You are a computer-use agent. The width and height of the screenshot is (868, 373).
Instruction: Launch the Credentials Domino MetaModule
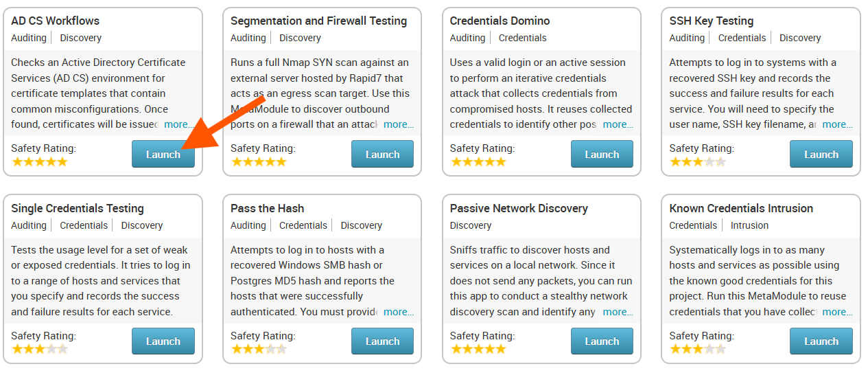[602, 155]
